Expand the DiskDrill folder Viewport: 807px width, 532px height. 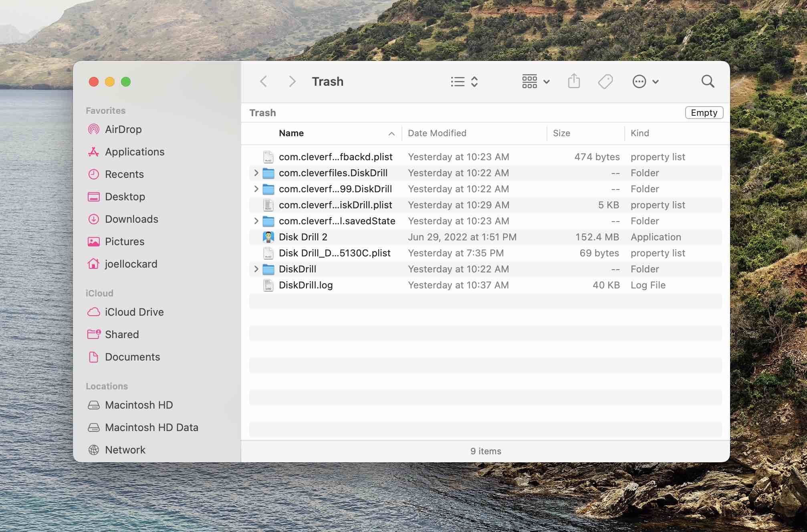(256, 269)
